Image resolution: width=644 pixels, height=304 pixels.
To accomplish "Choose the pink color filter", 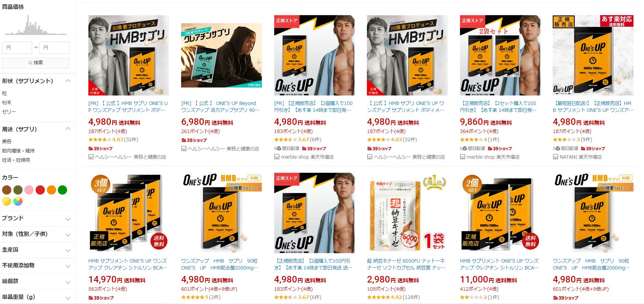I will (x=29, y=190).
